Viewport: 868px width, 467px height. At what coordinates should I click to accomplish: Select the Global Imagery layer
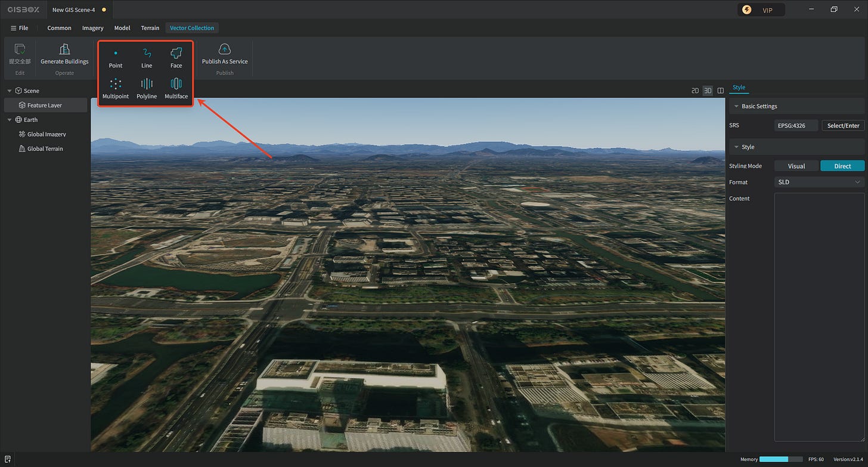click(x=45, y=134)
